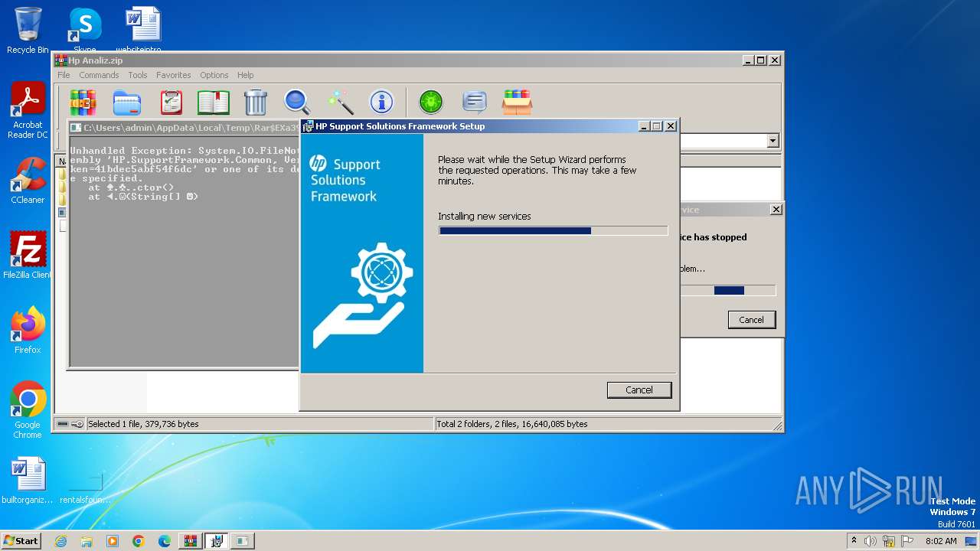Image resolution: width=980 pixels, height=551 pixels.
Task: Open the Skype desktop shortcut
Action: point(85,31)
